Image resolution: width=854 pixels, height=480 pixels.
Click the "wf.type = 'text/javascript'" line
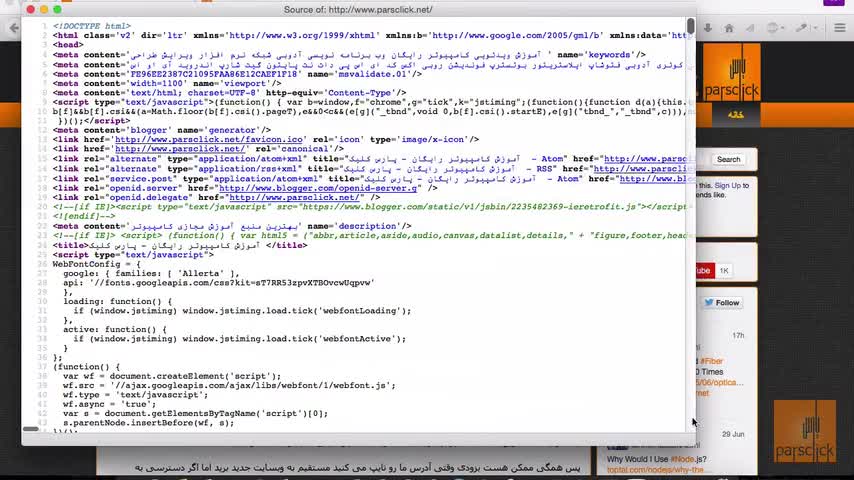(136, 394)
